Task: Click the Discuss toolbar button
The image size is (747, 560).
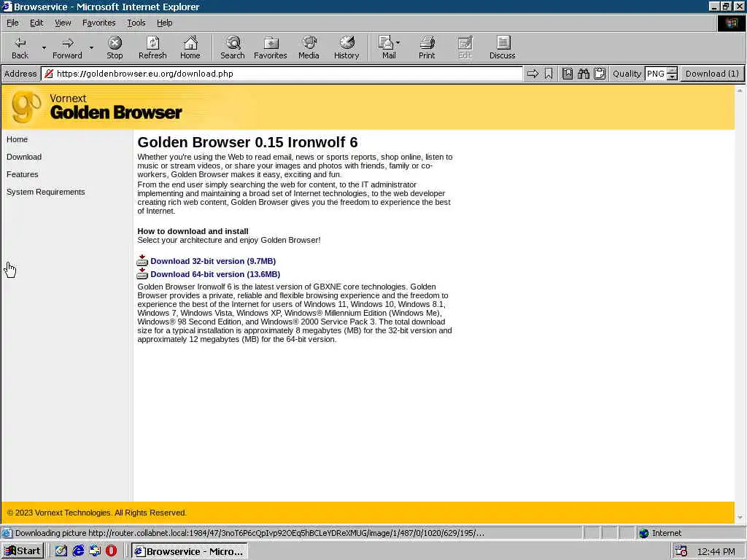Action: click(x=502, y=47)
